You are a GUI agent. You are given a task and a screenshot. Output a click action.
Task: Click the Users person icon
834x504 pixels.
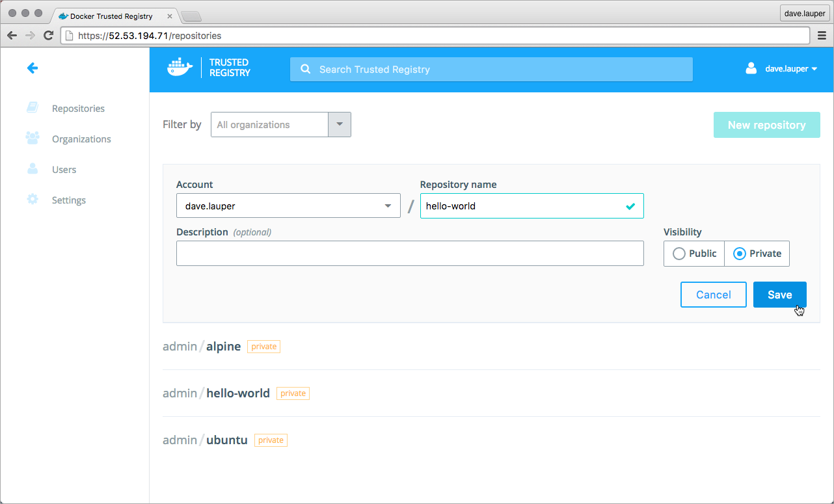pos(33,169)
